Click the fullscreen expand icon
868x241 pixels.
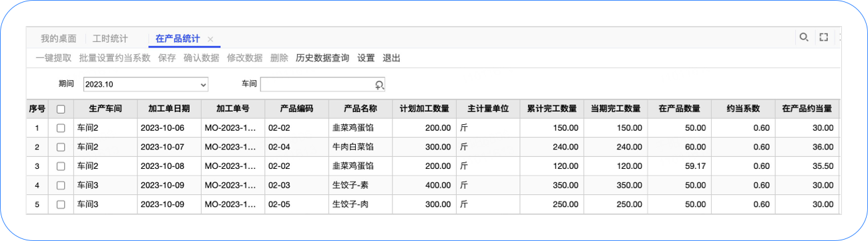(x=823, y=37)
